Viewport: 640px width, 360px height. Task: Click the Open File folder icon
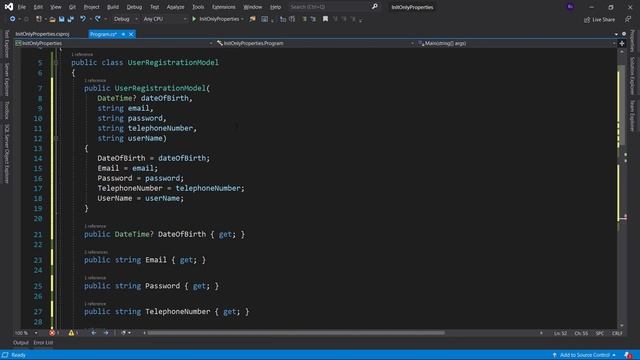pos(52,19)
